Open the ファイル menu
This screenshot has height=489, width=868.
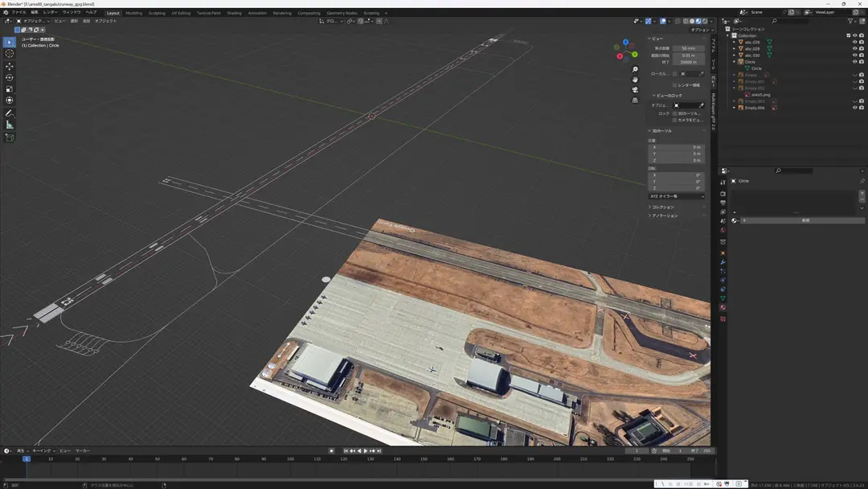18,12
